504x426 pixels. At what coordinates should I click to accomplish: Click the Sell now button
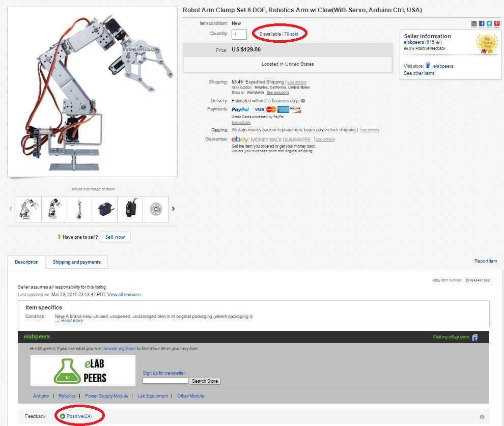pos(115,237)
